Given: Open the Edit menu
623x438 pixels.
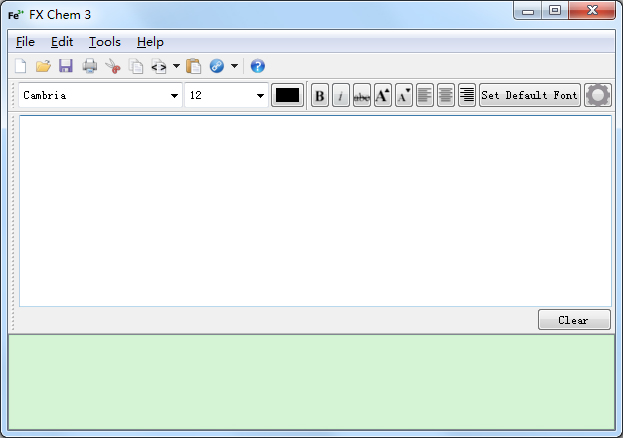Looking at the screenshot, I should (62, 42).
